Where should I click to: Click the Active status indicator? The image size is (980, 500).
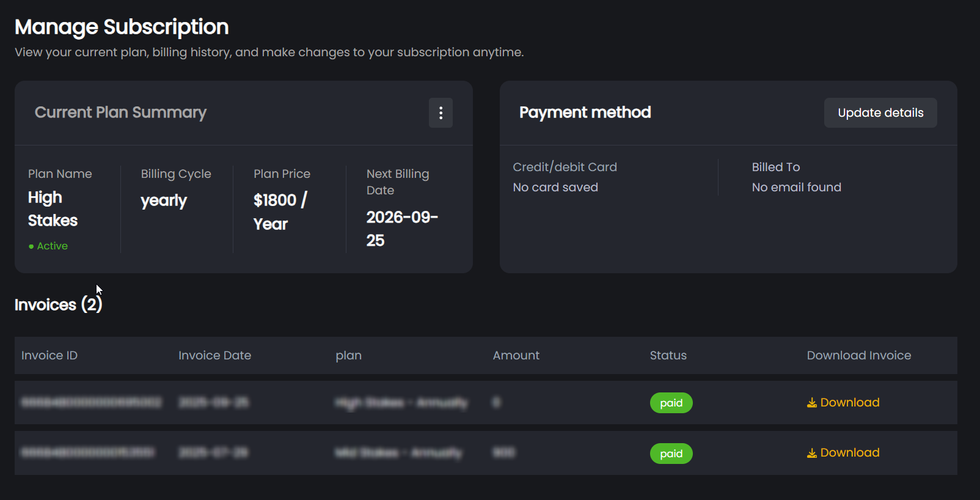coord(48,246)
